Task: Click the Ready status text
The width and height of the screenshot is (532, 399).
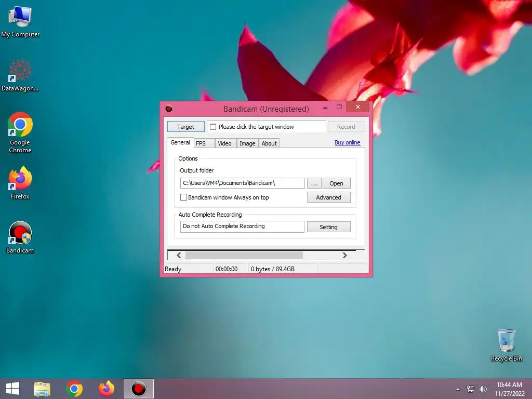Action: pos(173,269)
